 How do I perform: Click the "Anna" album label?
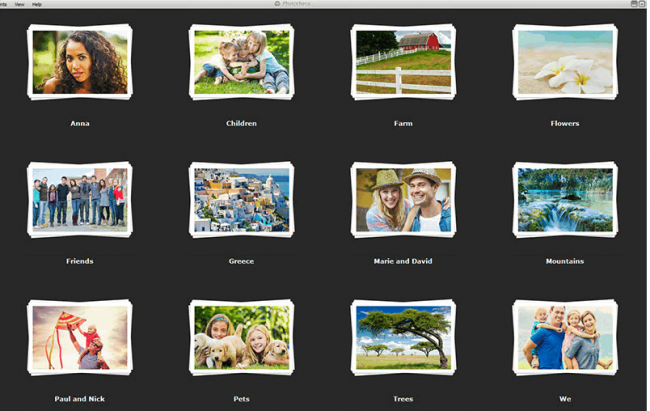pyautogui.click(x=80, y=123)
